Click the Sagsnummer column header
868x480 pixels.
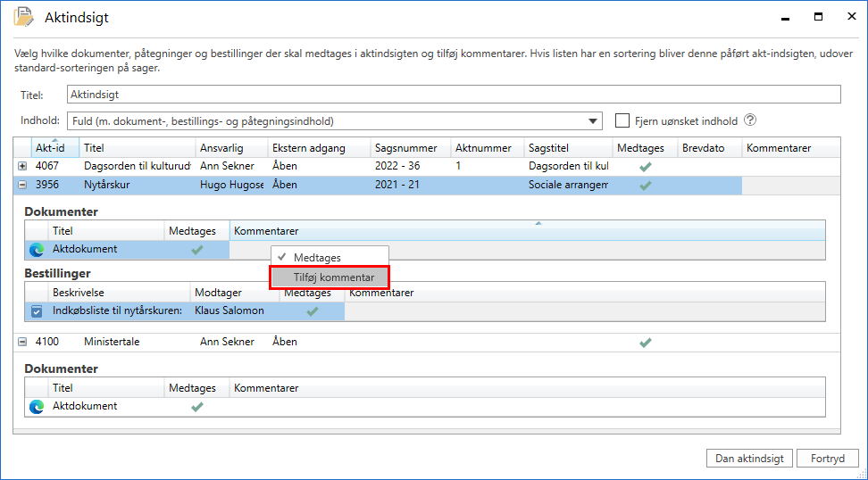(405, 148)
